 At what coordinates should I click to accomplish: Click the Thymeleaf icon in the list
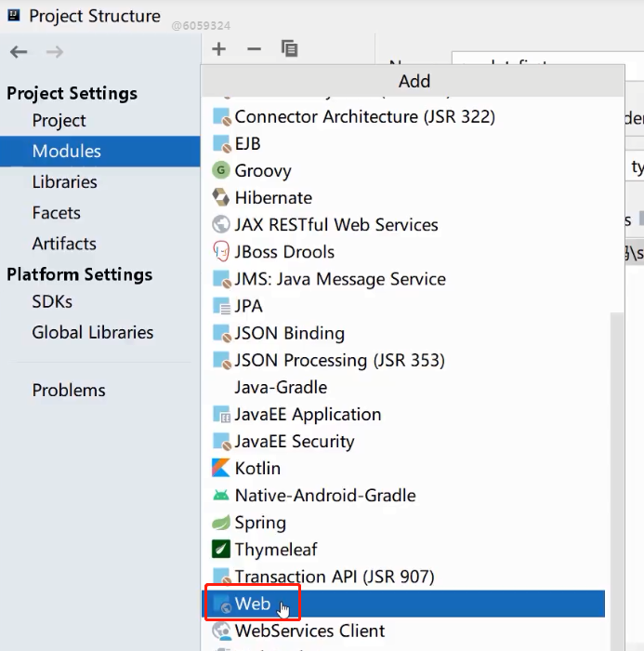[221, 550]
